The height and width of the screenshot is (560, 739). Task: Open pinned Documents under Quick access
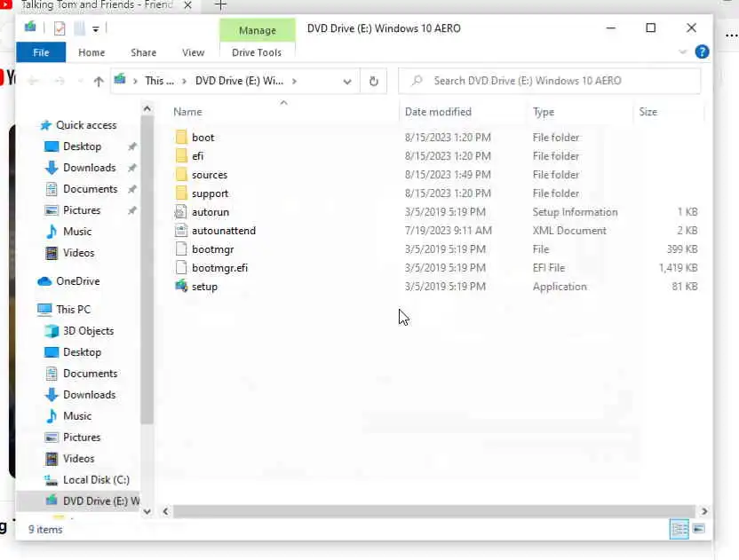click(x=90, y=189)
